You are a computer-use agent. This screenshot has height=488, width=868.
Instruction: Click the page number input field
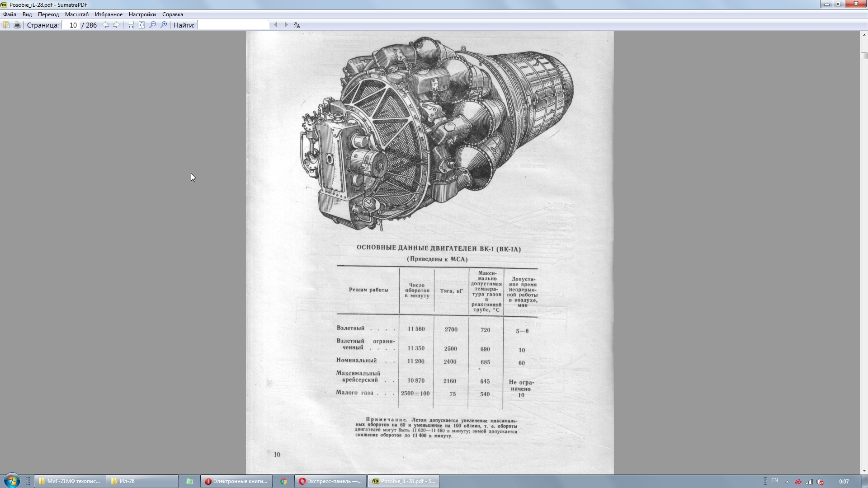(x=71, y=25)
